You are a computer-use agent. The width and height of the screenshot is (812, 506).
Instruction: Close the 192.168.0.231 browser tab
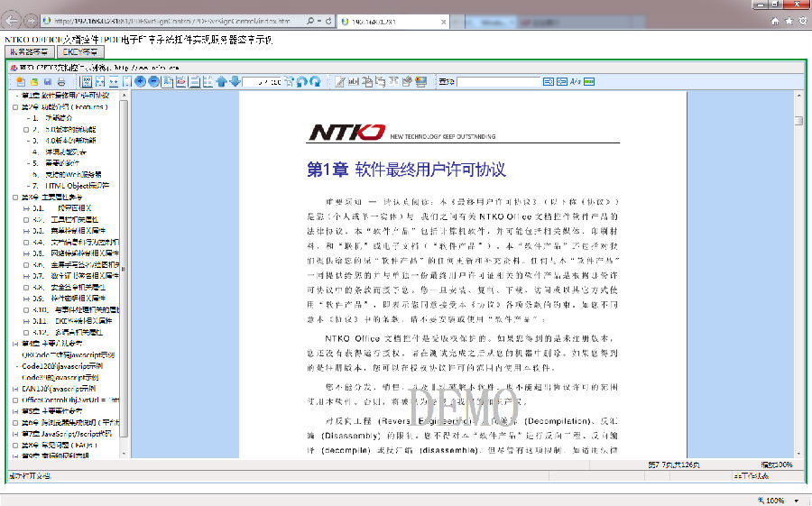click(443, 22)
